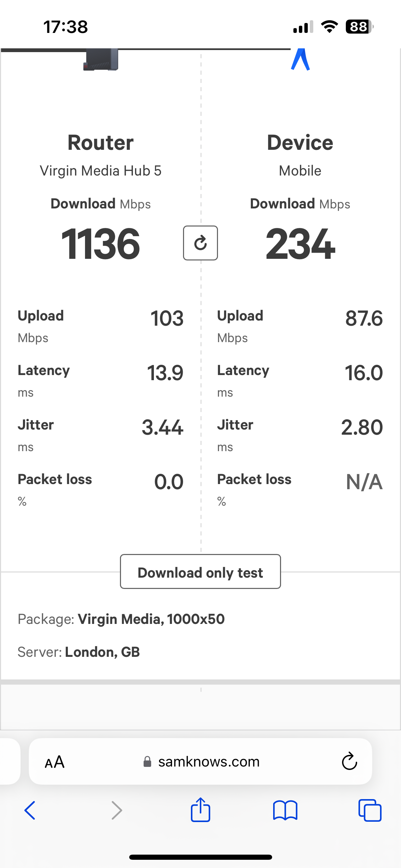Image resolution: width=401 pixels, height=868 pixels.
Task: Tap the 17:38 status bar clock
Action: (65, 27)
